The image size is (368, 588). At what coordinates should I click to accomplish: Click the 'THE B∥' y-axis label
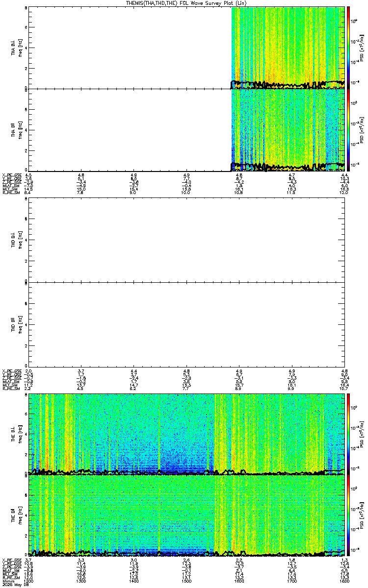point(14,516)
